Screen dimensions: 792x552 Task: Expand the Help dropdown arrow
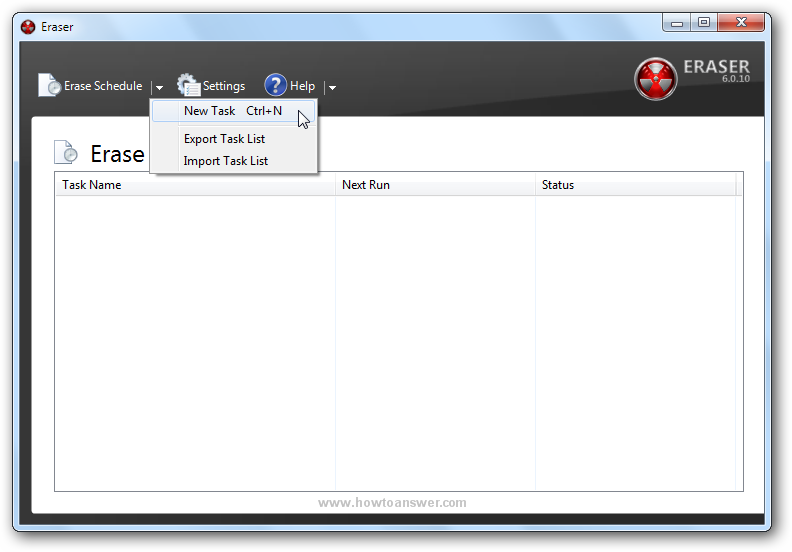click(332, 87)
